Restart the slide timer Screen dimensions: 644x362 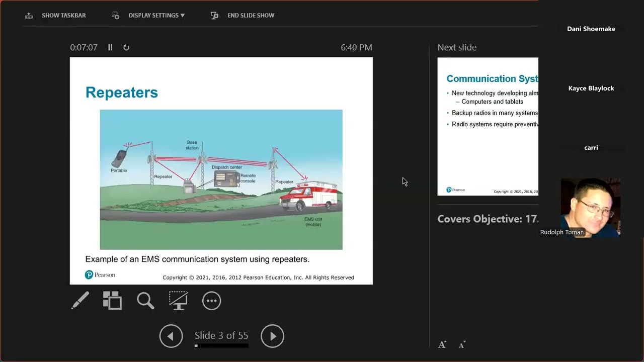click(x=126, y=47)
